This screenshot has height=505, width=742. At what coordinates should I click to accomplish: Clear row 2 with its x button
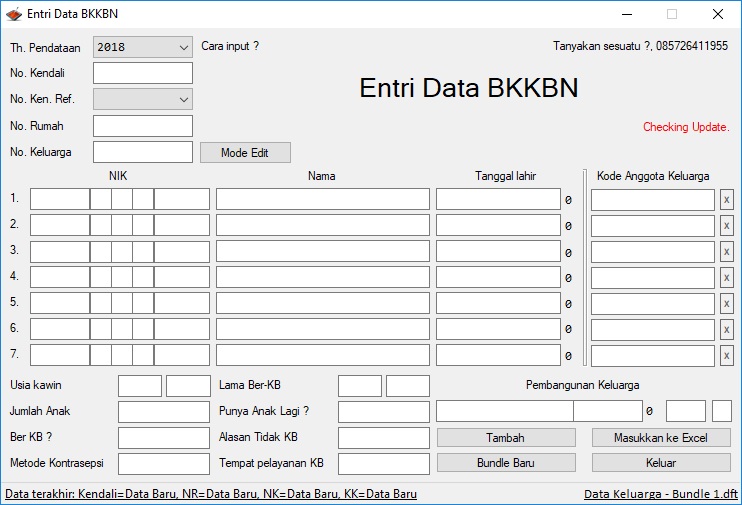(x=726, y=226)
